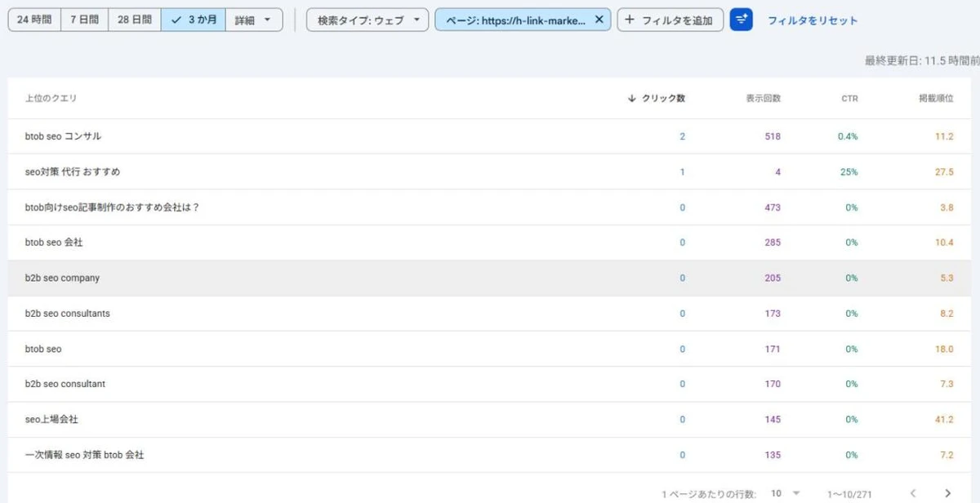Click position value 3.8

click(947, 207)
